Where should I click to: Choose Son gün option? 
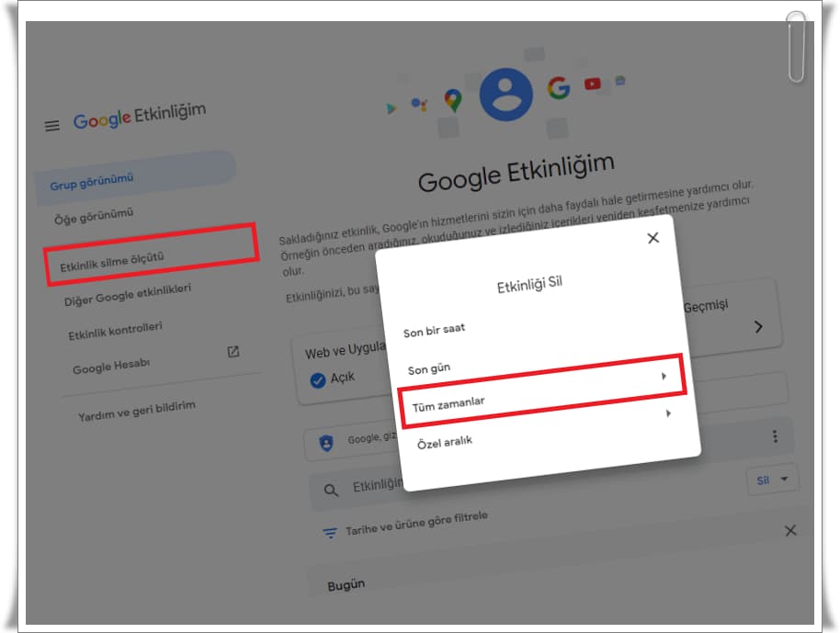point(428,369)
